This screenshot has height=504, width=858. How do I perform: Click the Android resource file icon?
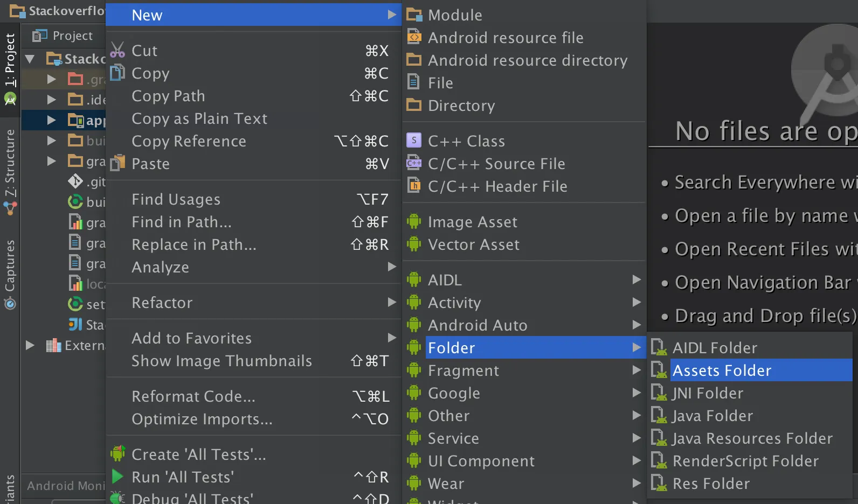pos(414,37)
